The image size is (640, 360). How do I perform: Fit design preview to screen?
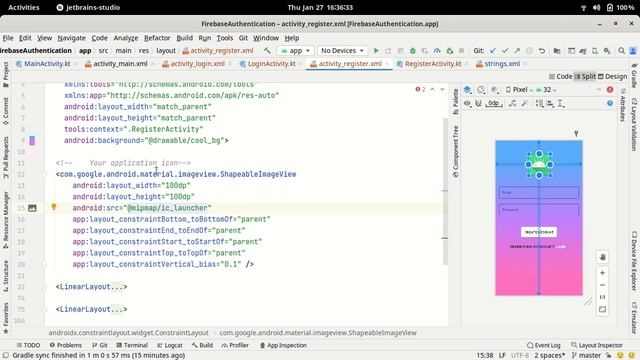pos(602,310)
